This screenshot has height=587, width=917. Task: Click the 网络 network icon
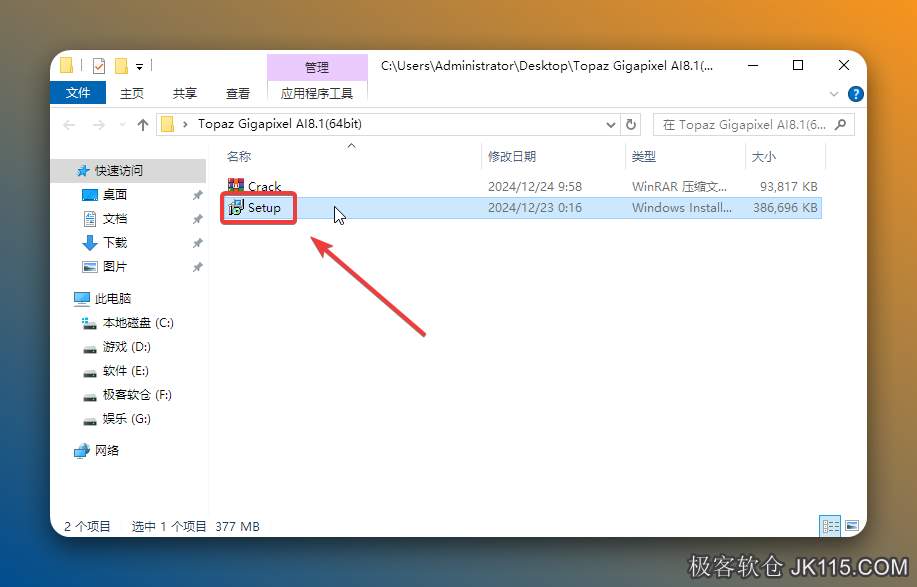82,450
